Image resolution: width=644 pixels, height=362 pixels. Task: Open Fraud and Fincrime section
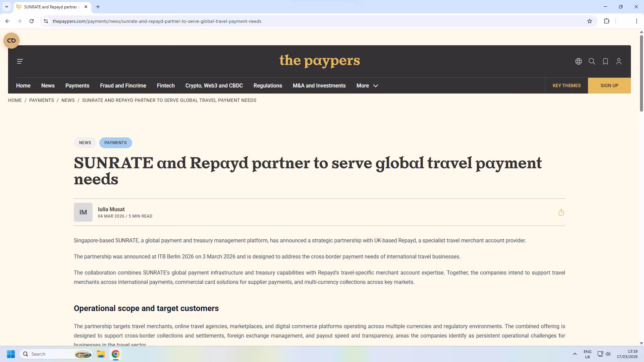(123, 86)
